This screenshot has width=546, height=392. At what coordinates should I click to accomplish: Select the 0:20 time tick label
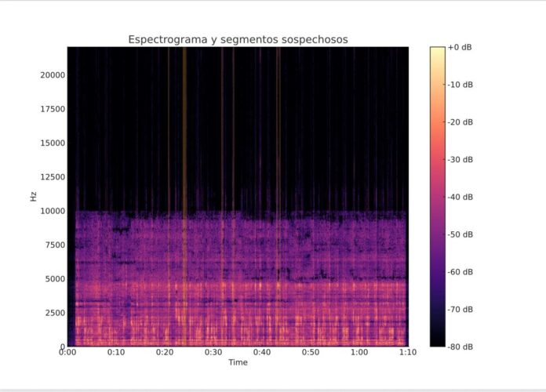pyautogui.click(x=165, y=353)
